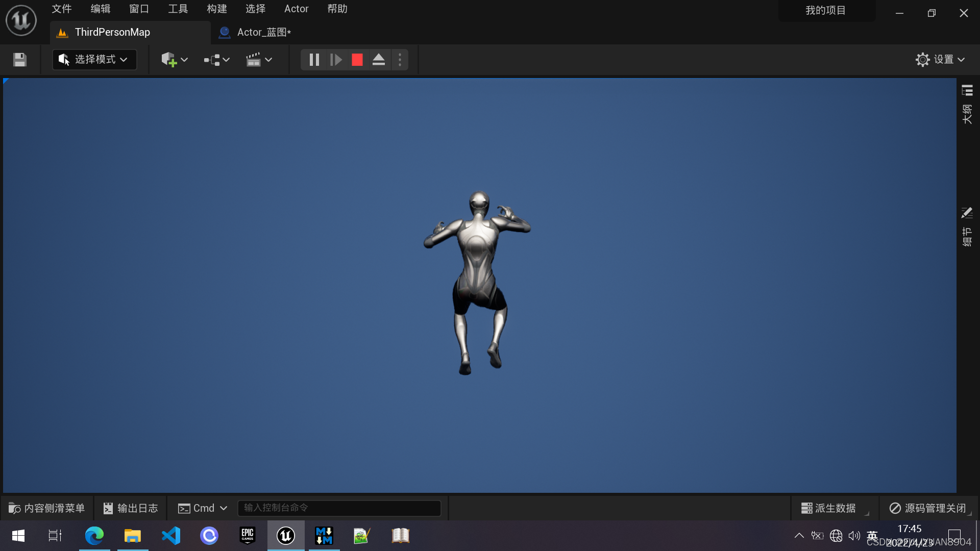Open File Explorer from taskbar
The image size is (980, 551).
click(x=133, y=536)
